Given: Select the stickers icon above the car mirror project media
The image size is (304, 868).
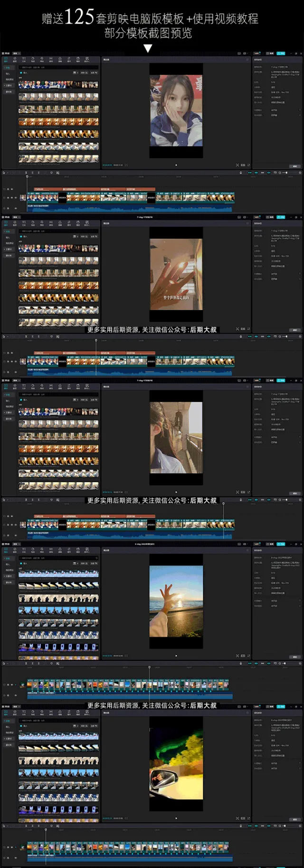Looking at the screenshot, I should 33,714.
